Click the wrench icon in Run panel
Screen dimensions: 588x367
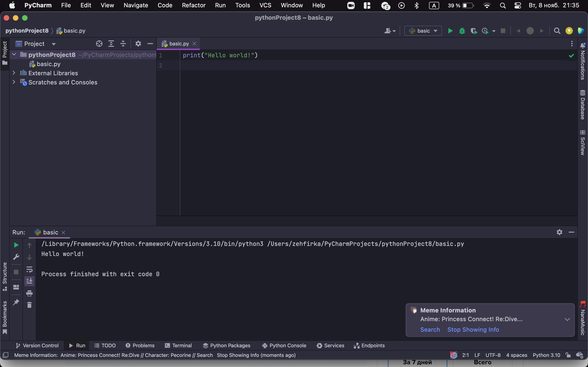tap(16, 257)
